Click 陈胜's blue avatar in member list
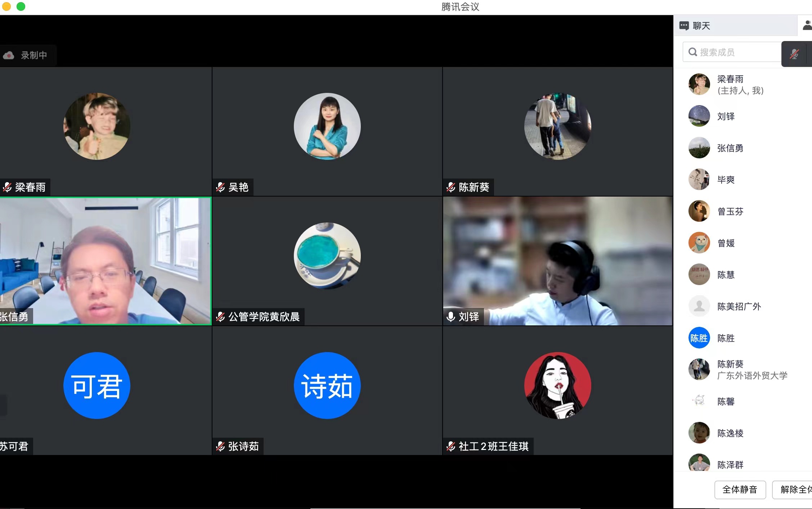This screenshot has width=812, height=509. click(699, 338)
